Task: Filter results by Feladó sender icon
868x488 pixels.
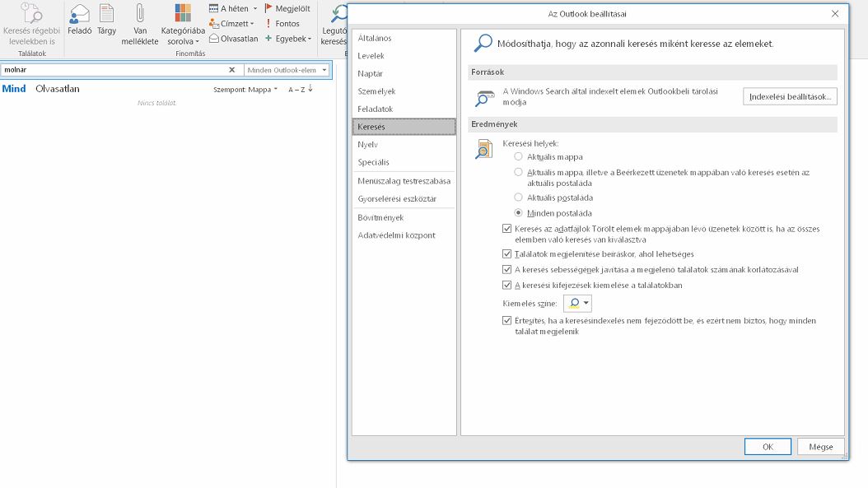Action: (80, 13)
